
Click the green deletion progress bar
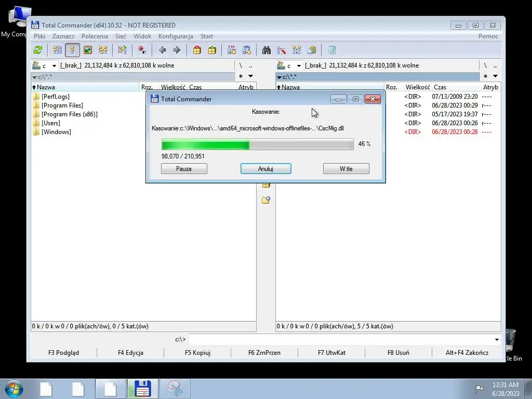tap(258, 144)
